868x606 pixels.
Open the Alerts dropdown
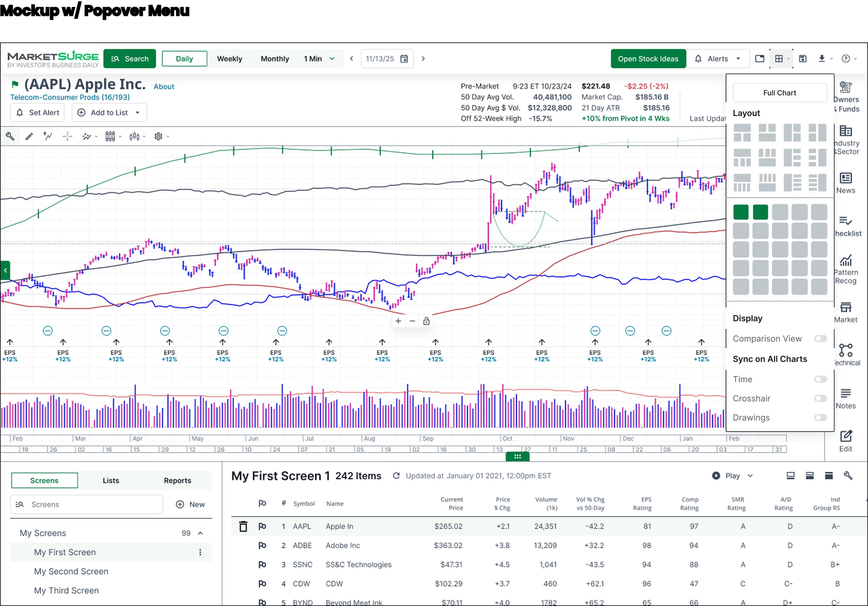click(x=718, y=59)
